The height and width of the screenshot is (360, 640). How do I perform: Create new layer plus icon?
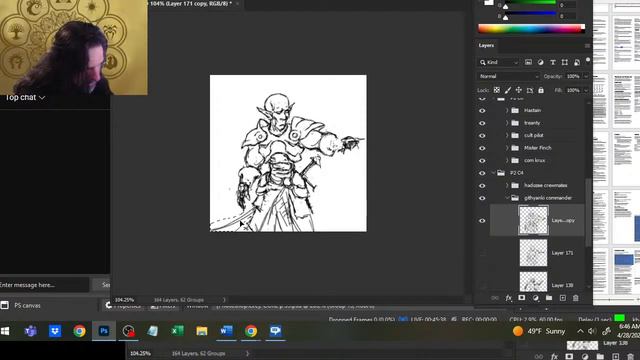tap(563, 298)
